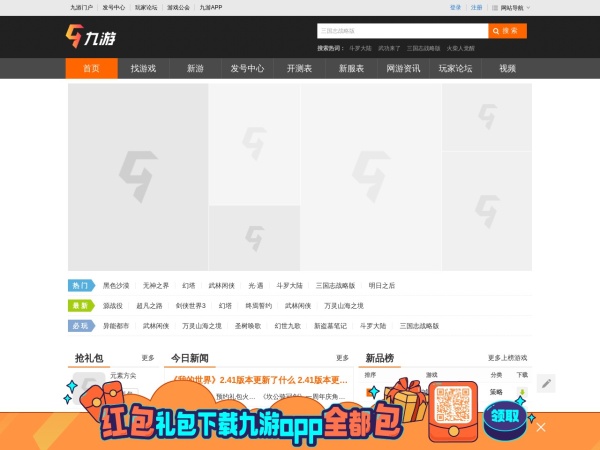Open 九游APP link in top bar
600x450 pixels.
[211, 7]
